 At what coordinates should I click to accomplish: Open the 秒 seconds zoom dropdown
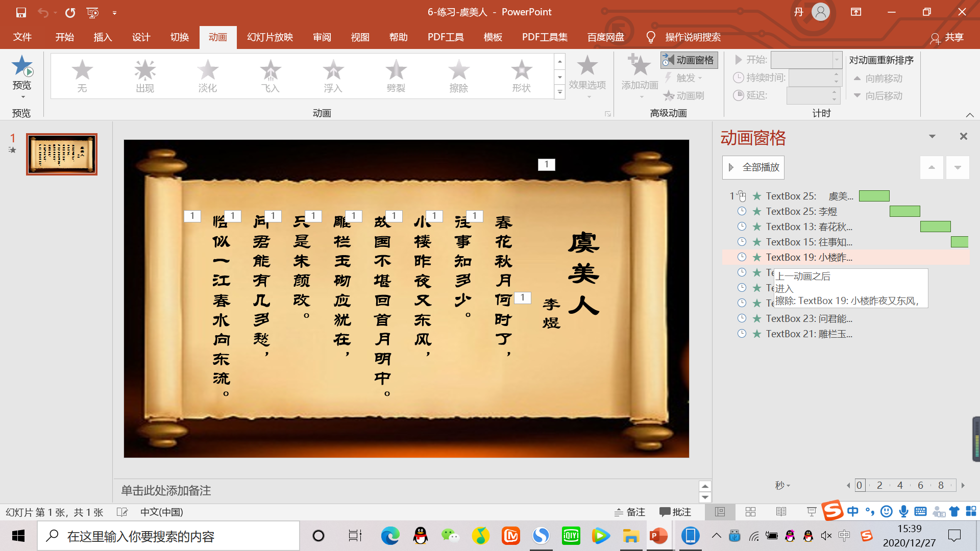782,485
